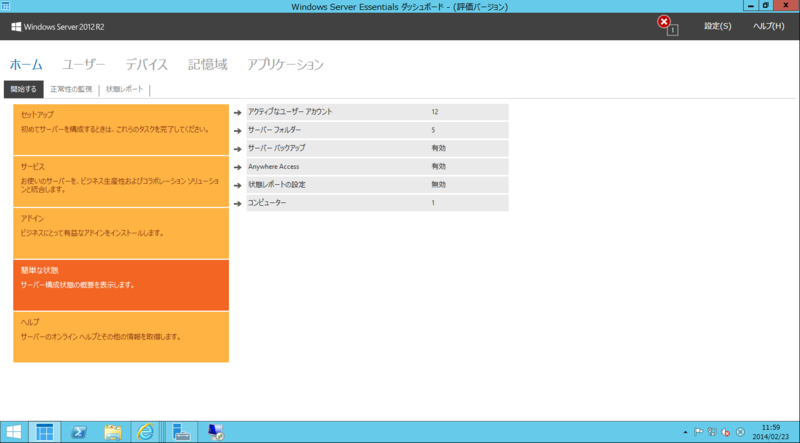
Task: Click the Action Center flag tray icon
Action: pyautogui.click(x=698, y=432)
